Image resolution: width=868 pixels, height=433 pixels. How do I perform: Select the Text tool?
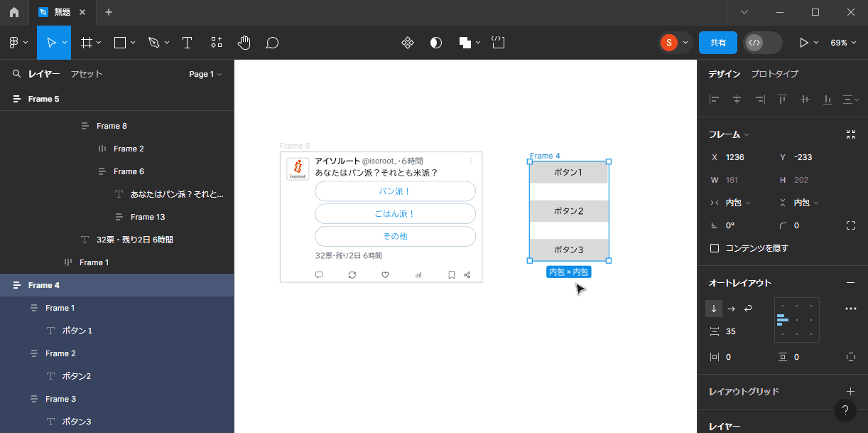click(187, 43)
